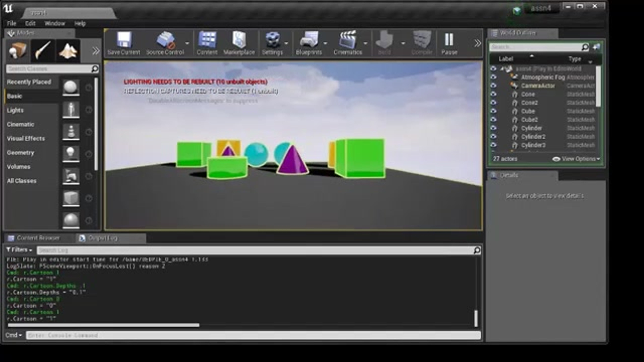Click the Output Log horizontal scrollbar
Image resolution: width=644 pixels, height=362 pixels.
[103, 325]
